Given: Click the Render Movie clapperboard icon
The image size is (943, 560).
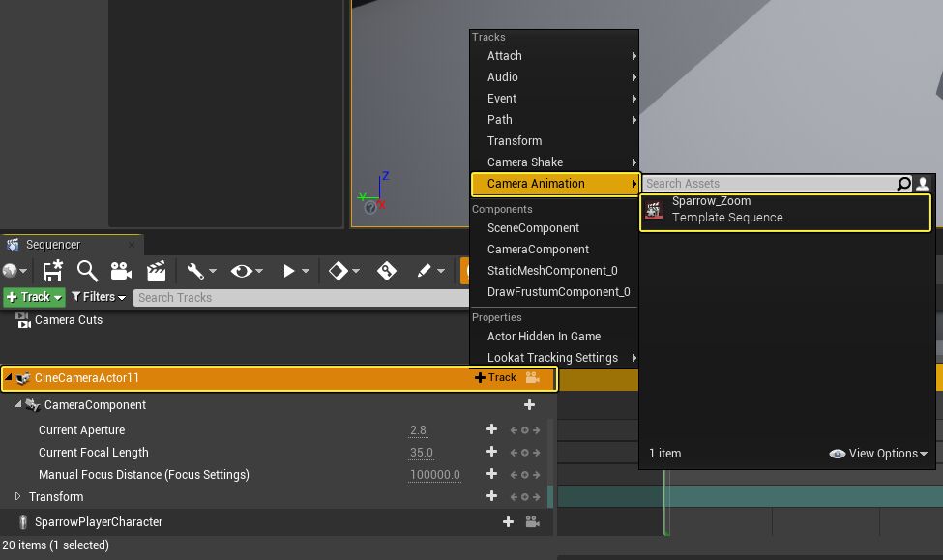Looking at the screenshot, I should (x=156, y=272).
